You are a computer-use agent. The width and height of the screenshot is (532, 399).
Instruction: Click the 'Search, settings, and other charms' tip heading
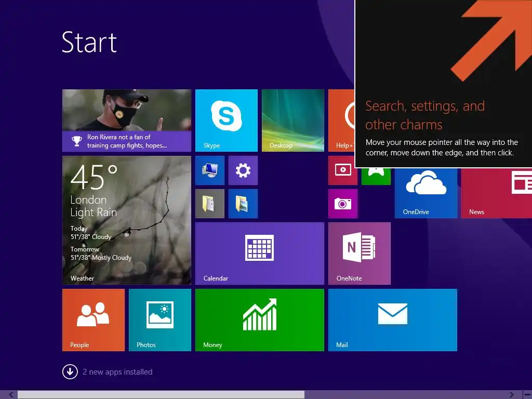[425, 115]
